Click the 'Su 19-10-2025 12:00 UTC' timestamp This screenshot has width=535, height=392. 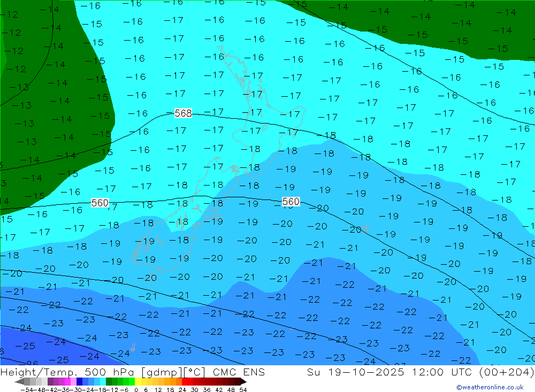point(389,372)
